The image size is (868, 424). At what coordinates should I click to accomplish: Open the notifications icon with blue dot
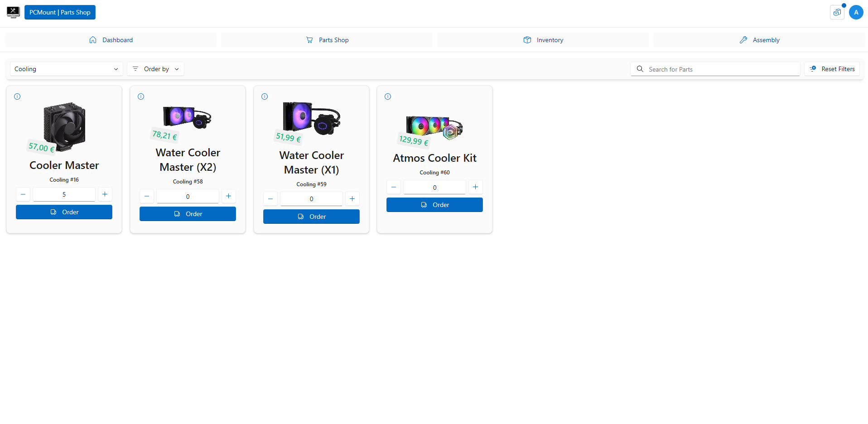coord(837,12)
